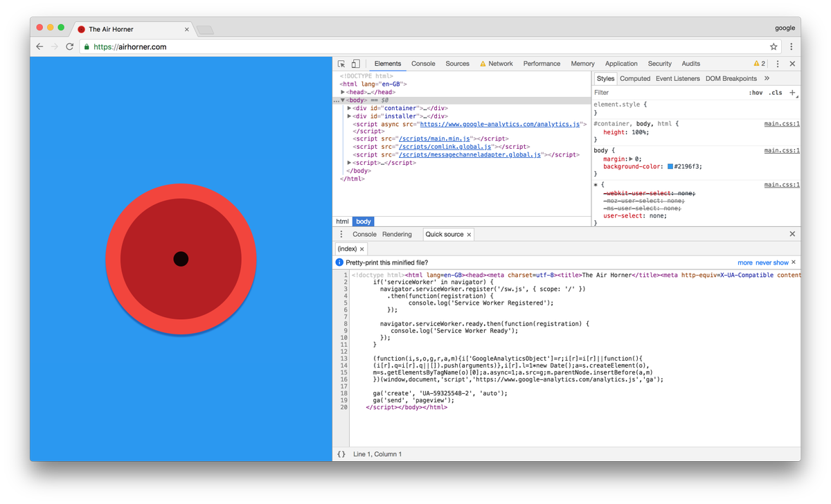Image resolution: width=831 pixels, height=504 pixels.
Task: Select html in the DOM breadcrumb
Action: [x=342, y=222]
